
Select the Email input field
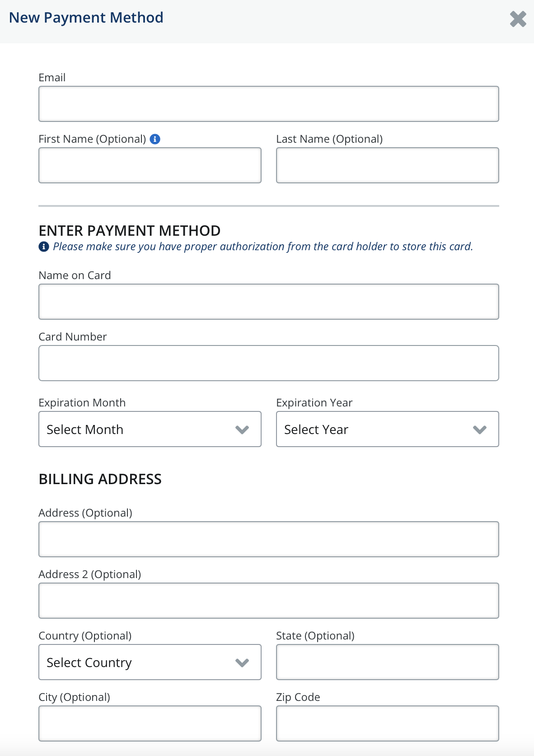click(268, 104)
